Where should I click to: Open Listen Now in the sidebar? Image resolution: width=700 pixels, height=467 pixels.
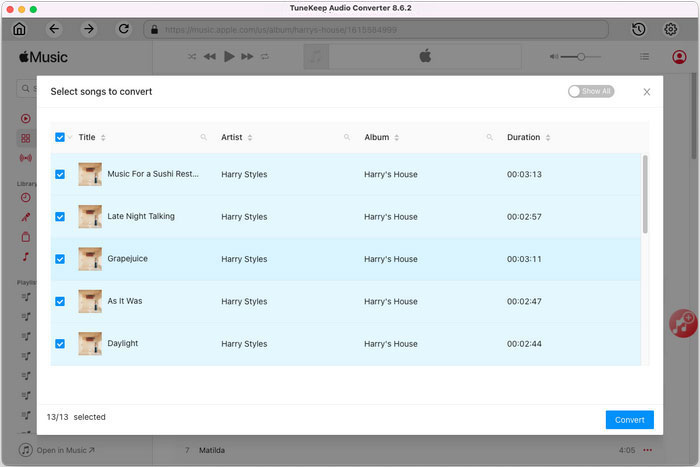(26, 118)
